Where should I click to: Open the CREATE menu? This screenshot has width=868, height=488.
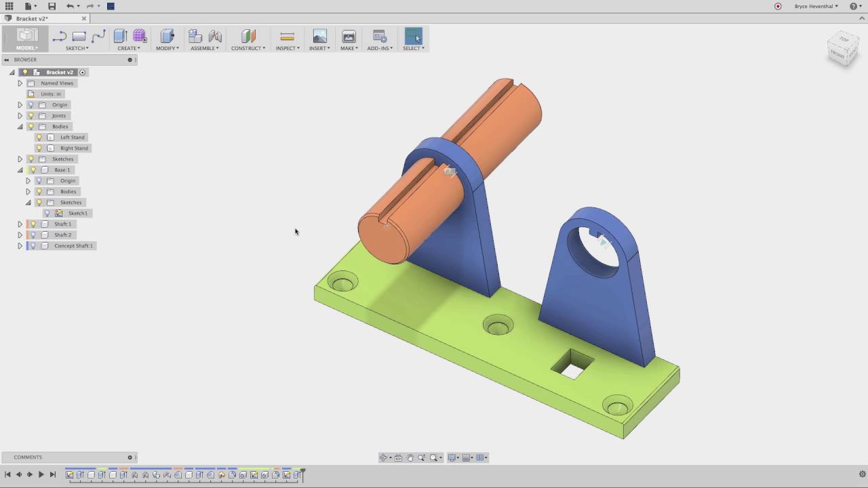pyautogui.click(x=129, y=48)
